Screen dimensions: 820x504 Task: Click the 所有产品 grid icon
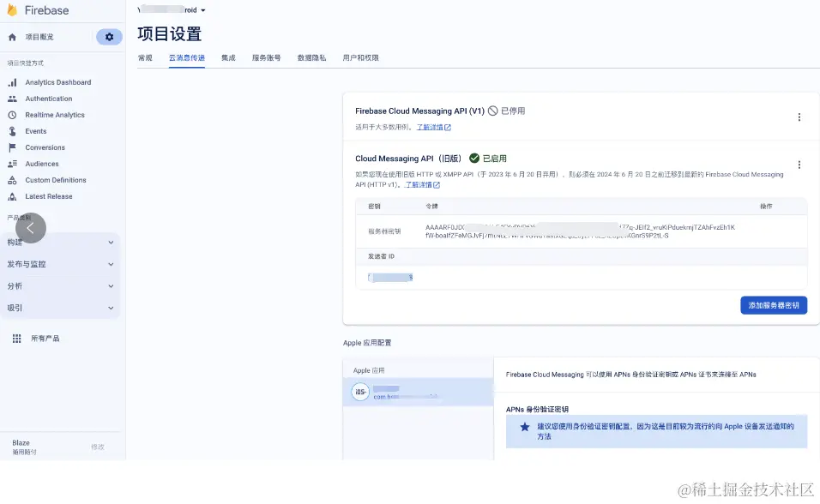click(17, 339)
